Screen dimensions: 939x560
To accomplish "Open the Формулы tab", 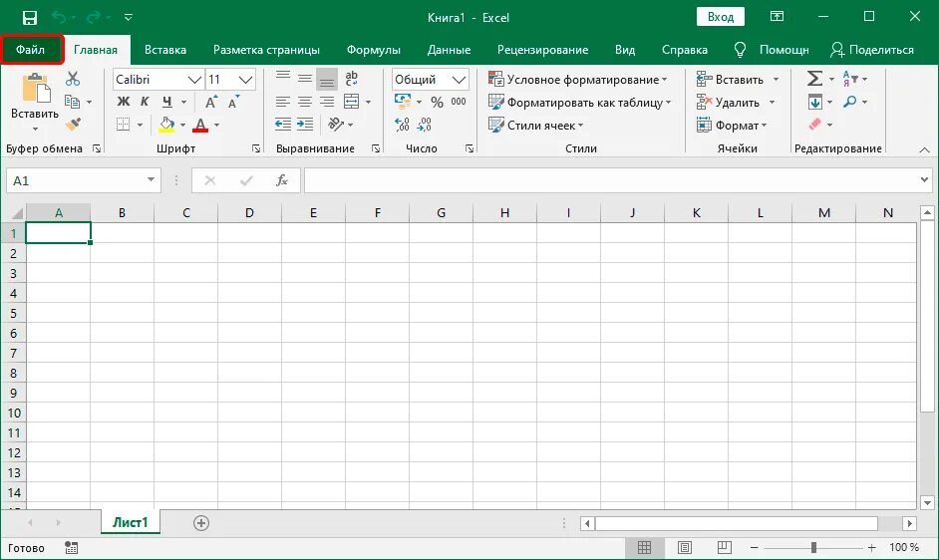I will pyautogui.click(x=374, y=50).
